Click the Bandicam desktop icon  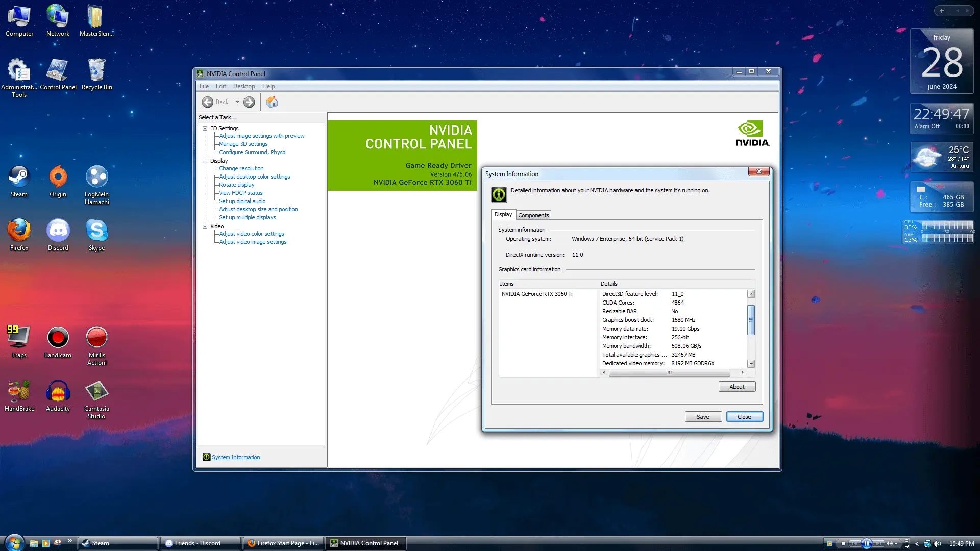tap(58, 342)
